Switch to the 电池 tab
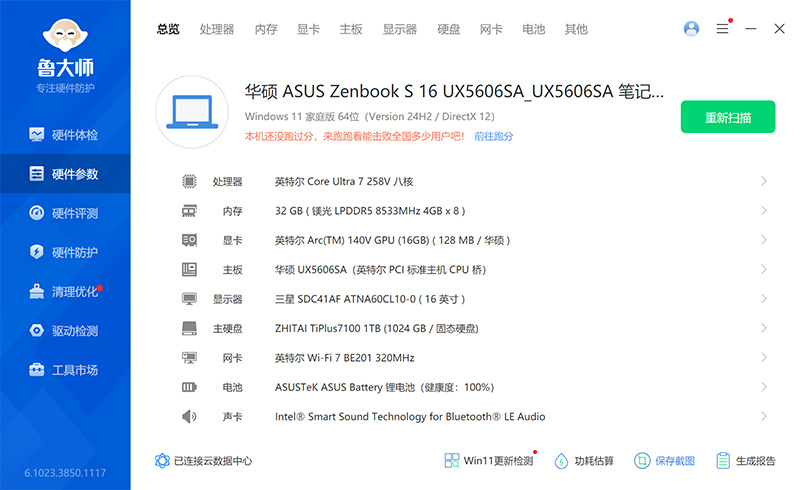This screenshot has height=490, width=800. click(534, 30)
